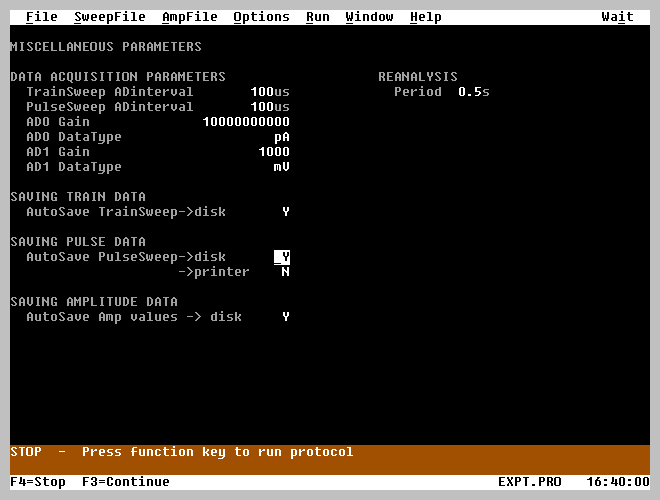Edit the PulseSweep ADinterval value
The width and height of the screenshot is (660, 500).
click(x=269, y=107)
